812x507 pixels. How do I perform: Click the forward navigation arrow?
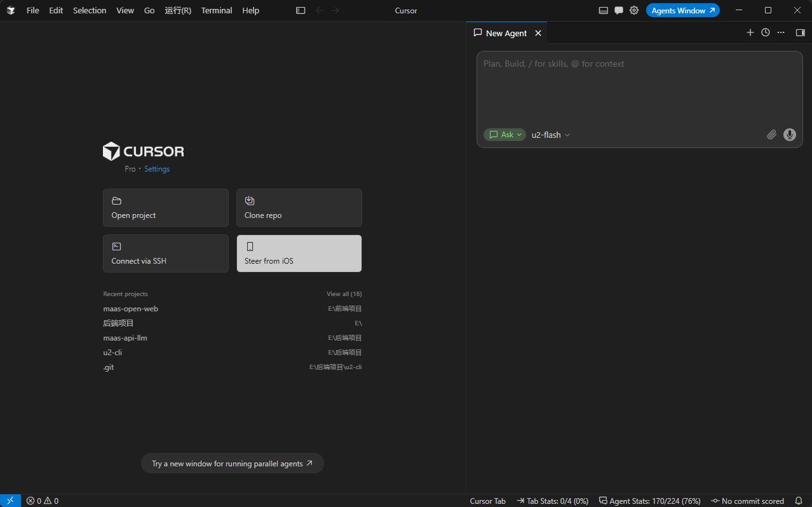[x=335, y=10]
